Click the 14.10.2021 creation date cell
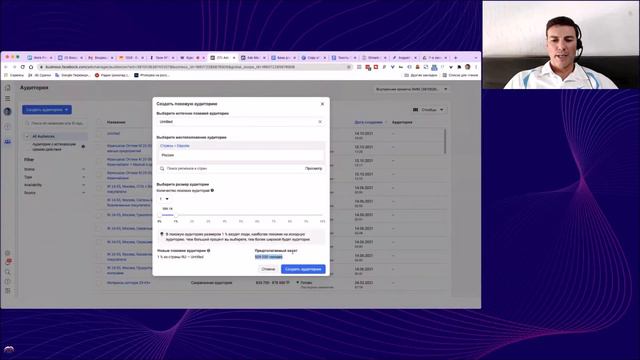The width and height of the screenshot is (640, 360). (364, 133)
